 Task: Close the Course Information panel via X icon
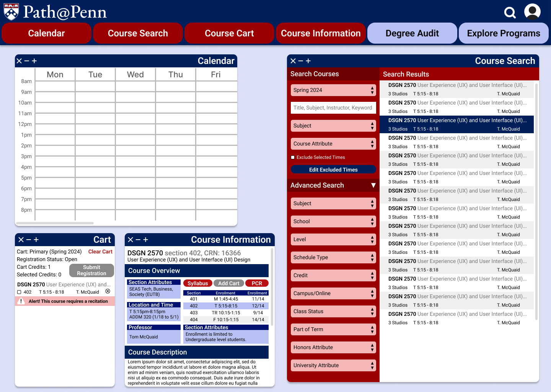(130, 240)
